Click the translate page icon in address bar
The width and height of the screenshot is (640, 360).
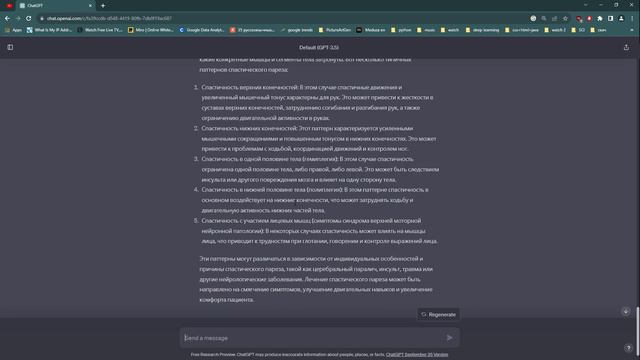[533, 18]
